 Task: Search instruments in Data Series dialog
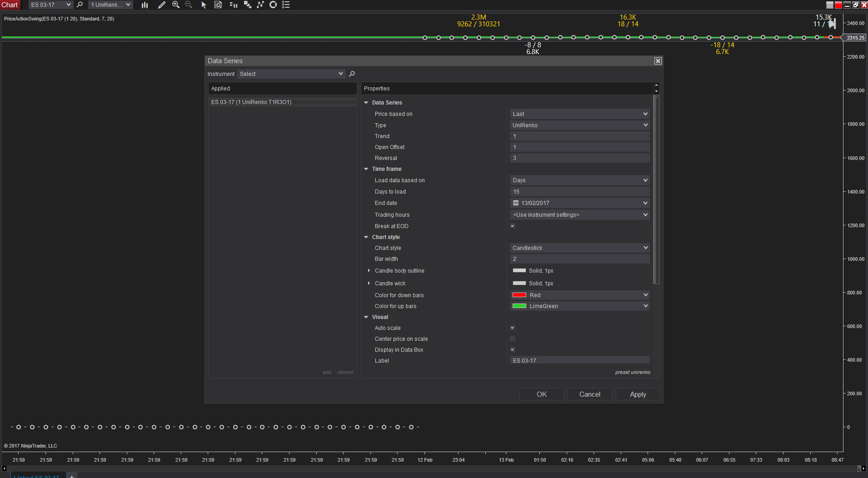(352, 74)
